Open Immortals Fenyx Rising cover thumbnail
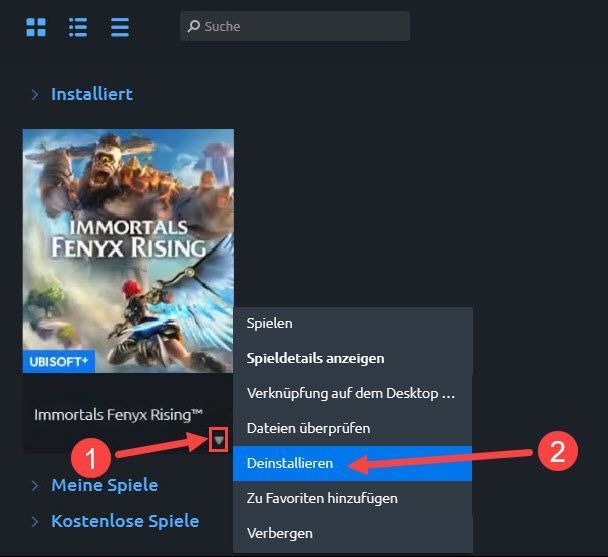 [x=128, y=251]
